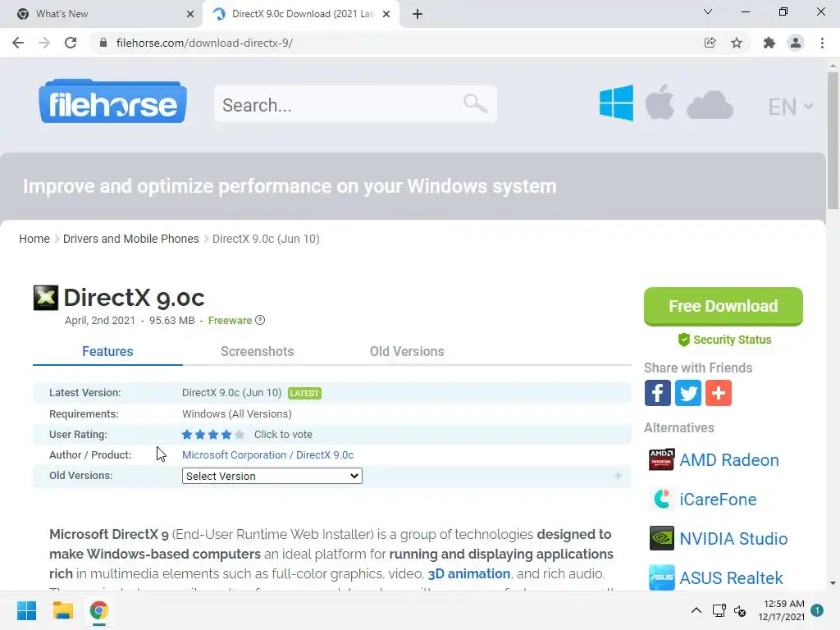The width and height of the screenshot is (840, 630).
Task: Open Microsoft Corporation author link
Action: (x=234, y=454)
